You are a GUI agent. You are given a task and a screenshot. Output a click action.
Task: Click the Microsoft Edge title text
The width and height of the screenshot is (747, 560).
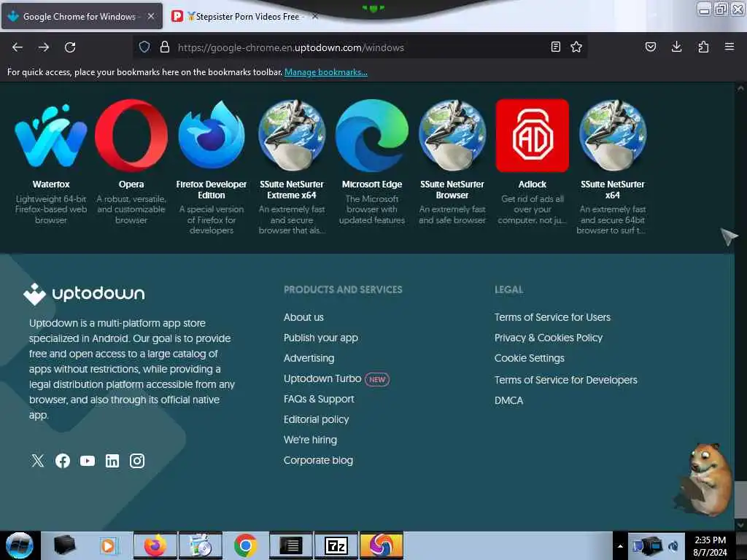372,184
